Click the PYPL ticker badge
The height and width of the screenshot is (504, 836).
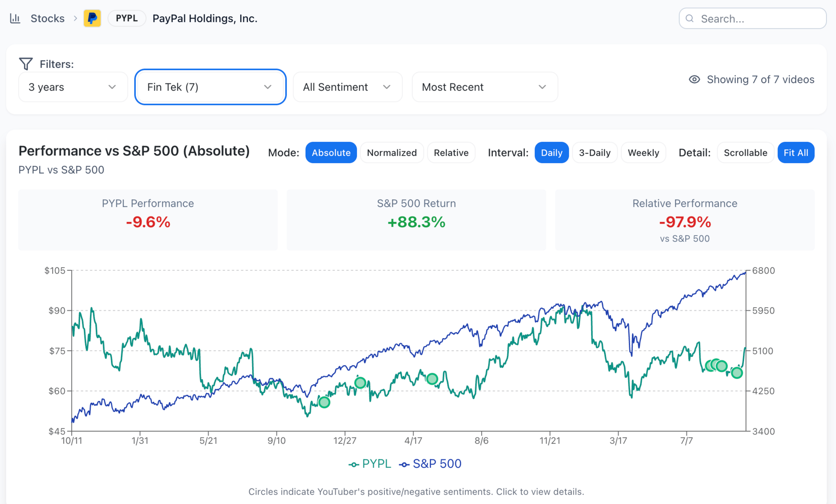127,18
